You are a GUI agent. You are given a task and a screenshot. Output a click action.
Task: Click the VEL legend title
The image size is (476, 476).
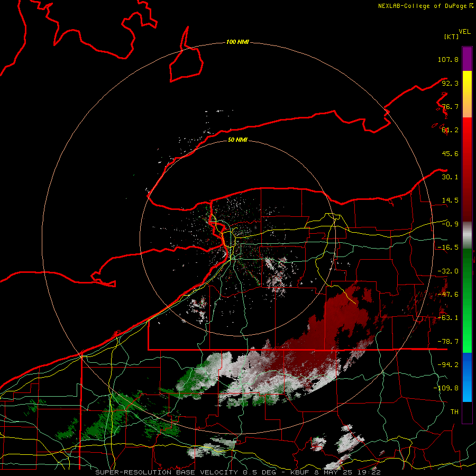[x=464, y=32]
